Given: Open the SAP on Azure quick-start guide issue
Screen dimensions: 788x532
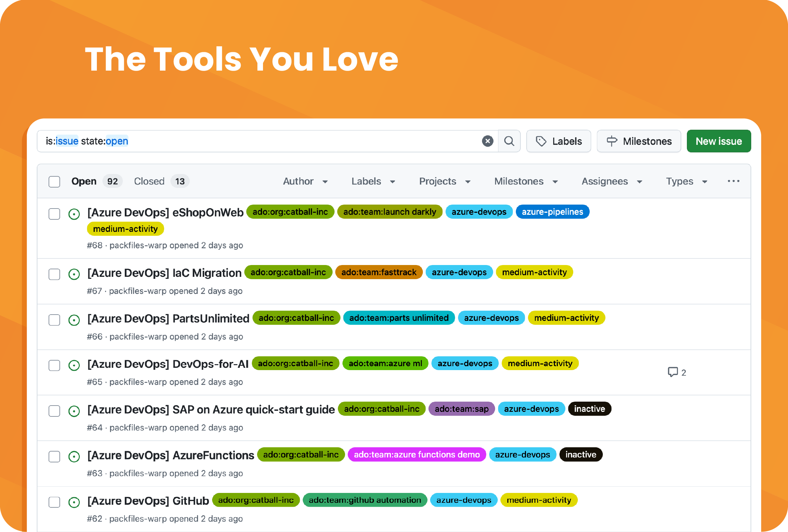Looking at the screenshot, I should click(211, 410).
